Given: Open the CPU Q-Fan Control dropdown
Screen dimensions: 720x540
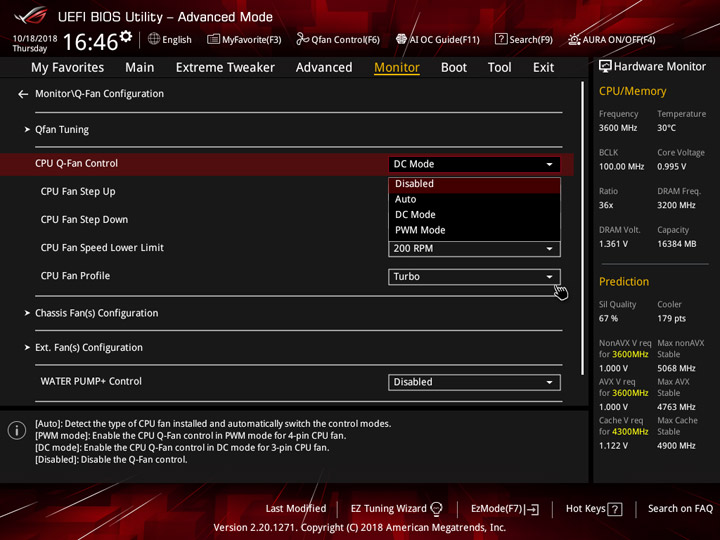Looking at the screenshot, I should coord(474,164).
